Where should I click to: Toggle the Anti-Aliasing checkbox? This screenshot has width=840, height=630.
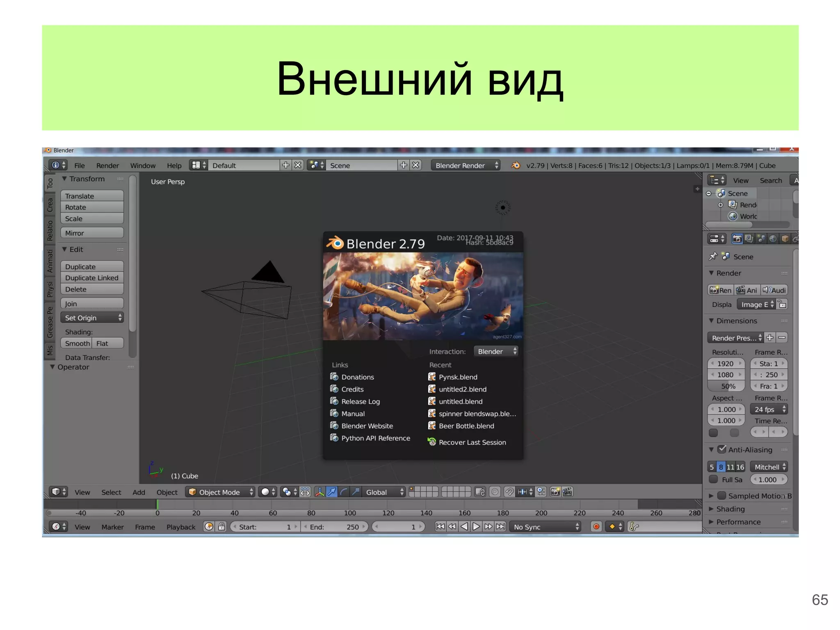(722, 450)
